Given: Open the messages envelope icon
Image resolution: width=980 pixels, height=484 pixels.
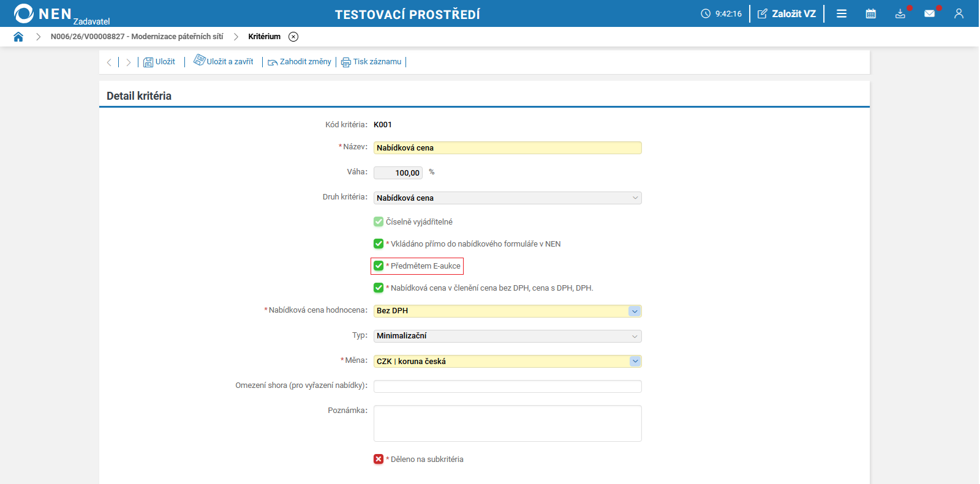Looking at the screenshot, I should click(929, 13).
